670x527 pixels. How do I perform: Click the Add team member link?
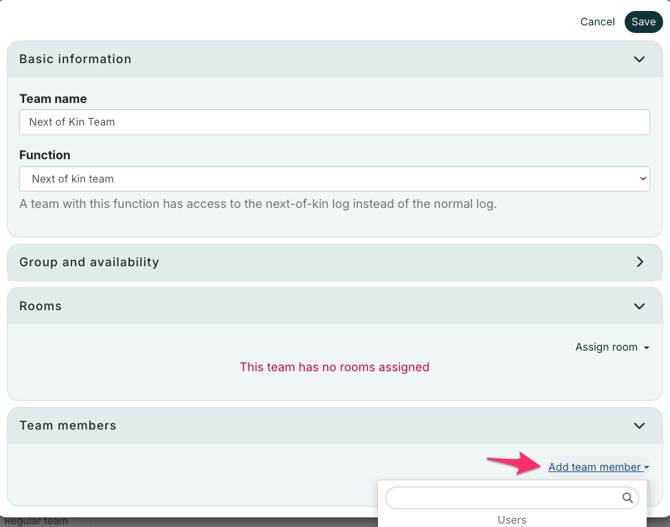pyautogui.click(x=594, y=467)
